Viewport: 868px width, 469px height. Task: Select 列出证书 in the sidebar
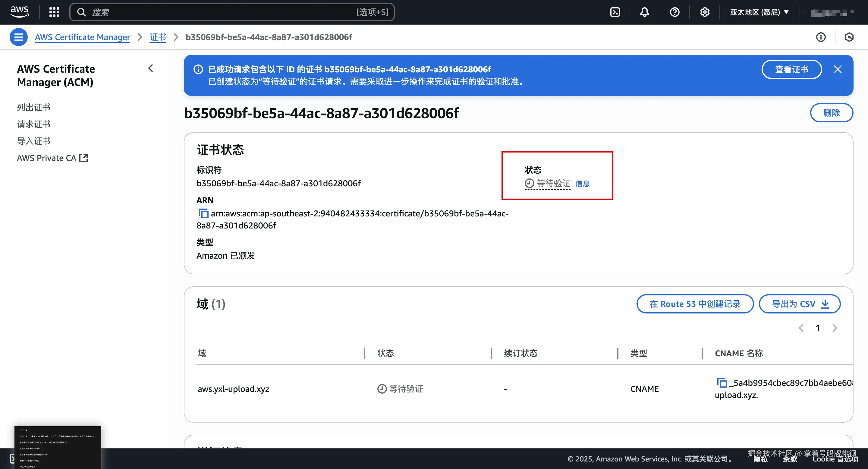click(x=34, y=108)
